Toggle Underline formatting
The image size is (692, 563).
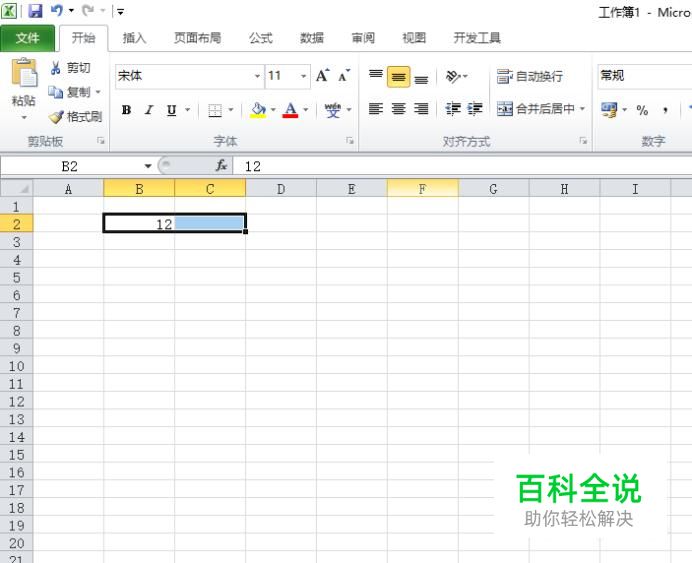pyautogui.click(x=172, y=109)
